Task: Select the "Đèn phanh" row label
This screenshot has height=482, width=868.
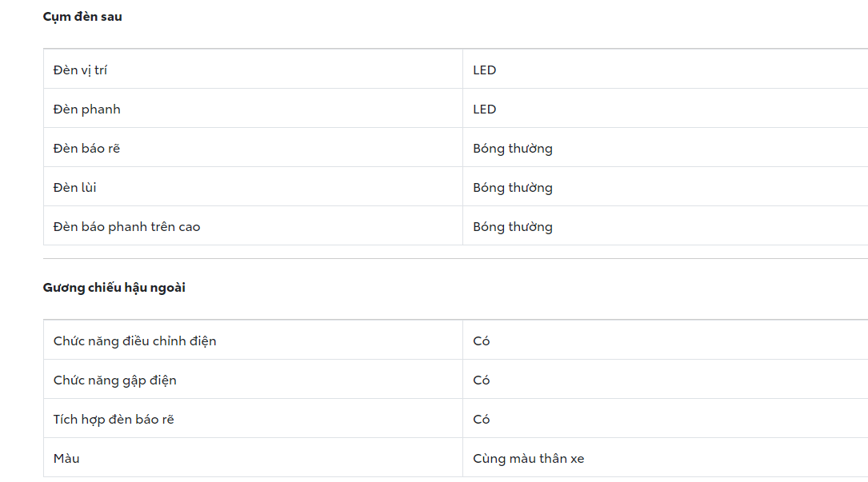Action: 86,110
